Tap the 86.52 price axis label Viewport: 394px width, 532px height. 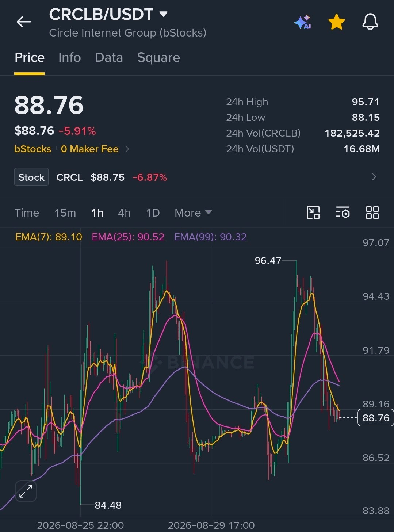tap(376, 458)
